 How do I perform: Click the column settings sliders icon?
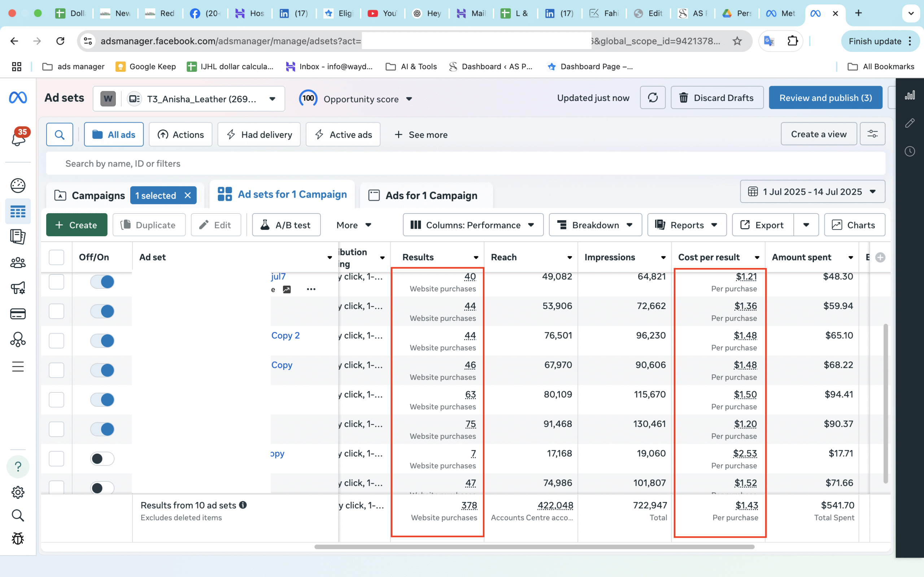point(872,134)
